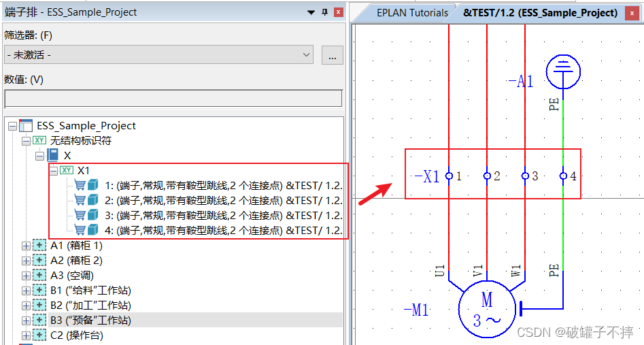Select the B3 ("预备"工作站) row

90,321
